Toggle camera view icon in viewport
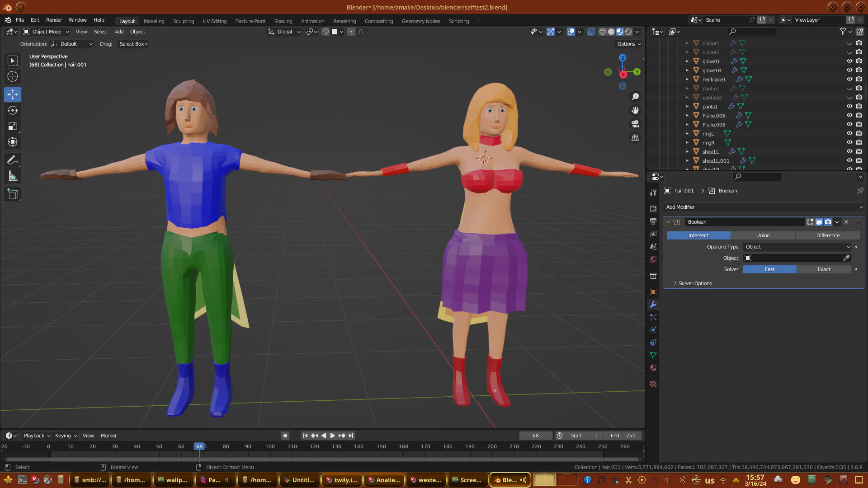This screenshot has height=488, width=868. click(635, 124)
